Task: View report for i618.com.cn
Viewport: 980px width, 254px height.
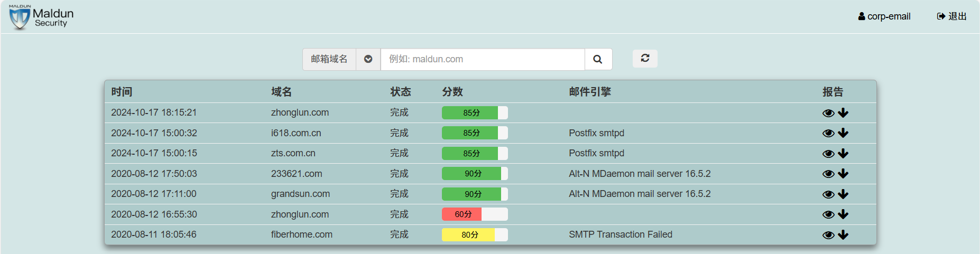Action: click(x=828, y=133)
